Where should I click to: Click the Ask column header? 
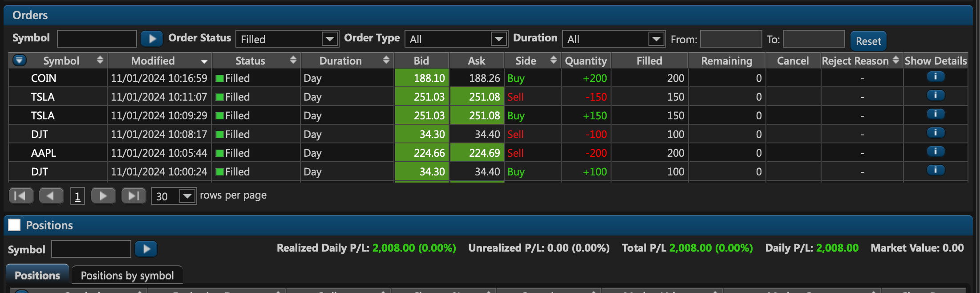click(x=477, y=61)
